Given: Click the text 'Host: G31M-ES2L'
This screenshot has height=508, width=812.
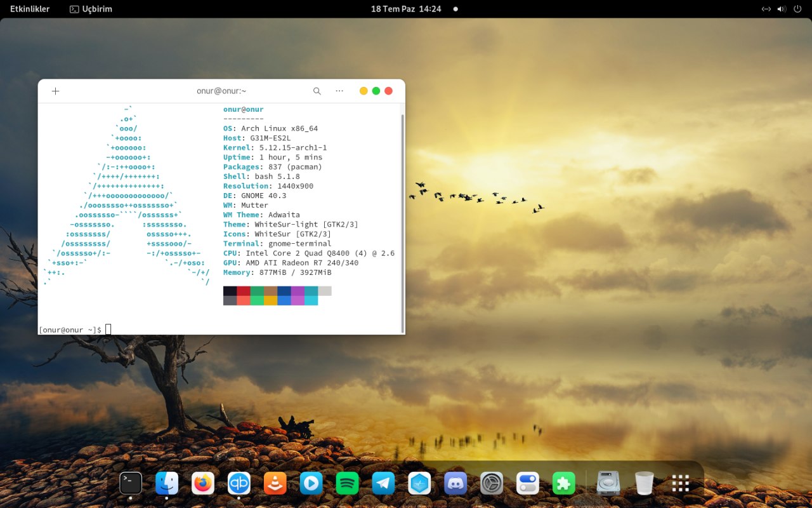Looking at the screenshot, I should (x=257, y=138).
